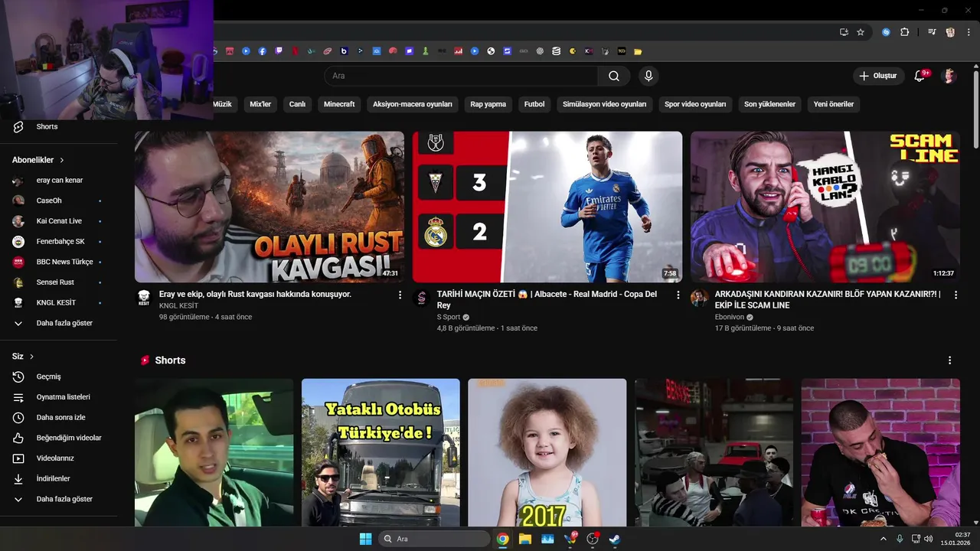
Task: Open eray can kenar subscription
Action: click(59, 181)
